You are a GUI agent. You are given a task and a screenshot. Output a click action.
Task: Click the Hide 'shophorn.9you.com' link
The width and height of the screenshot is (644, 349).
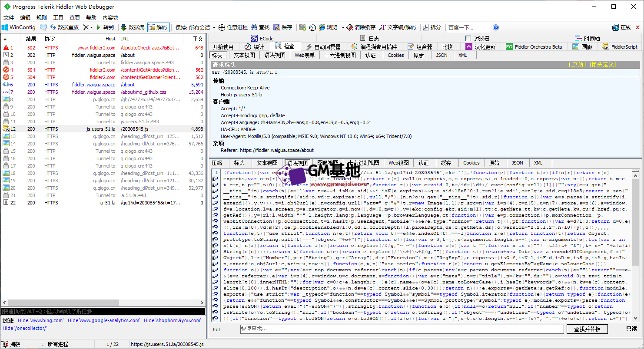tap(173, 320)
